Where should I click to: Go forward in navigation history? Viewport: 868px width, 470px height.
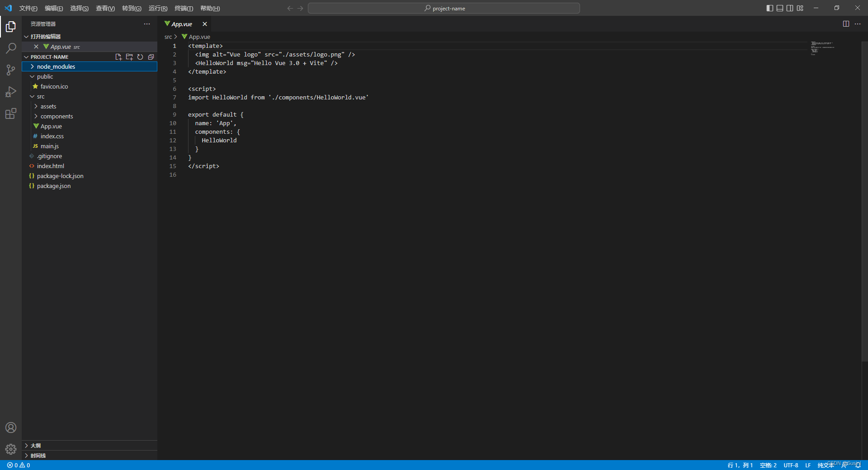(300, 8)
